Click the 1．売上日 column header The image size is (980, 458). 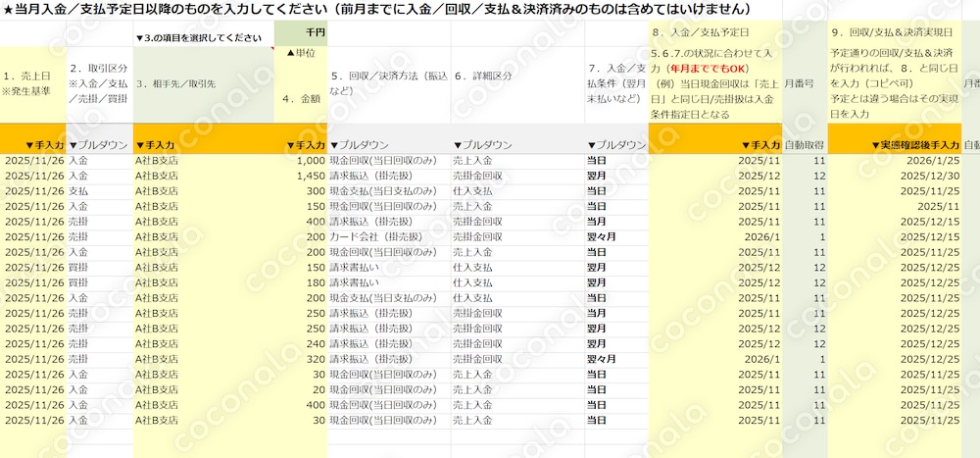[x=33, y=83]
